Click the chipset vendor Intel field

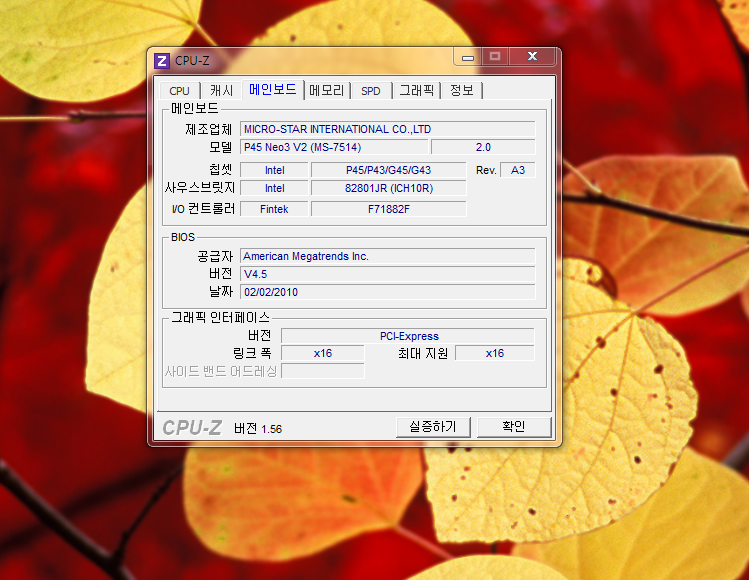(x=274, y=170)
